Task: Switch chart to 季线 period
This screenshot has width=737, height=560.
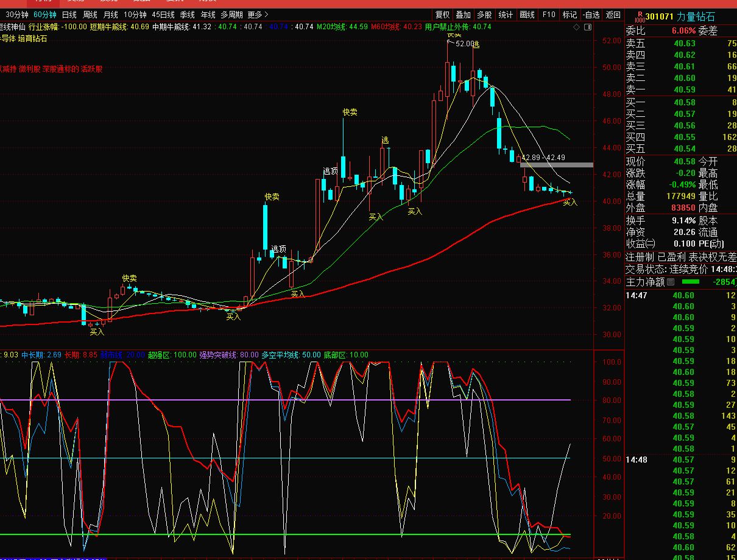Action: point(188,15)
